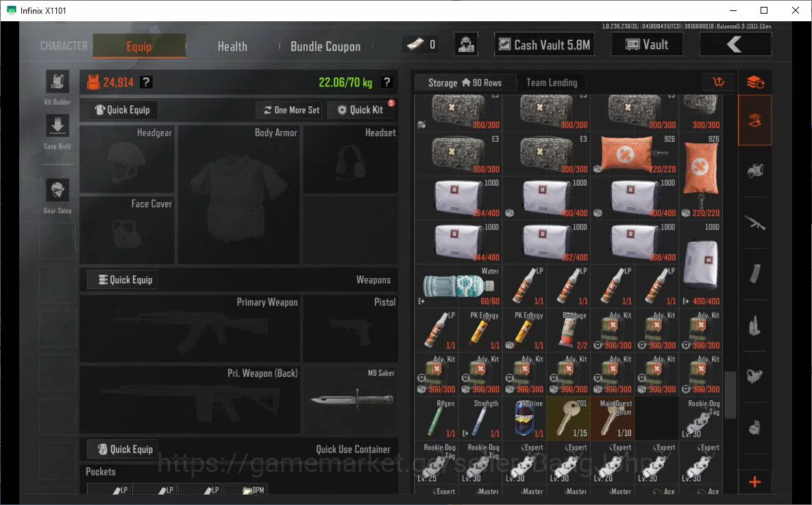Viewport: 812px width, 505px height.
Task: Click the top gear Quick Equip button
Action: [x=122, y=110]
